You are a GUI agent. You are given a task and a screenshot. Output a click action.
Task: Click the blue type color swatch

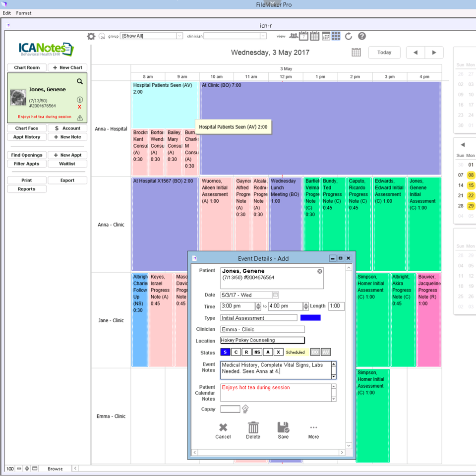pos(310,318)
